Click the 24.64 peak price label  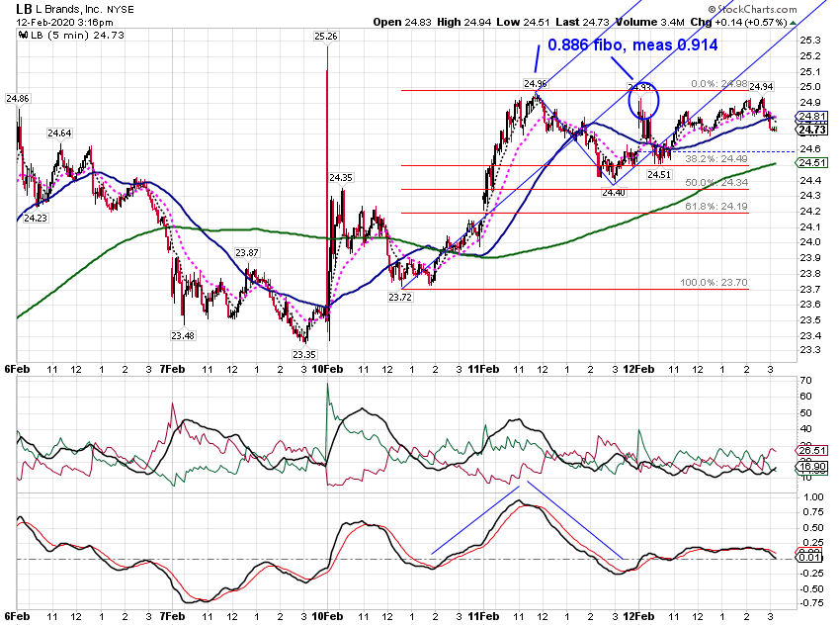point(59,133)
